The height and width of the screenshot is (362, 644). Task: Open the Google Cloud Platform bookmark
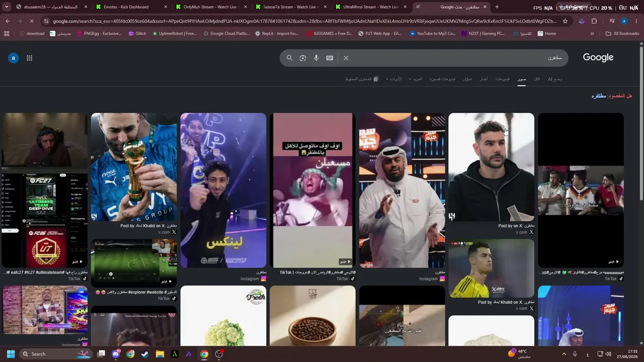click(226, 34)
